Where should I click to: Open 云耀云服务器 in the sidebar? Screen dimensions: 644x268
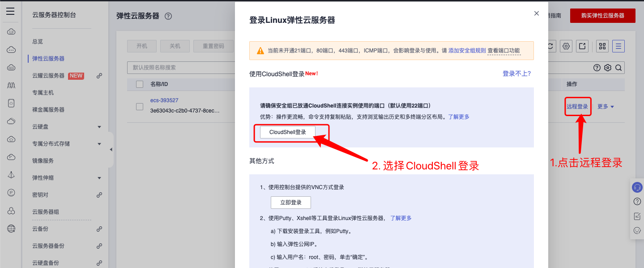48,76
